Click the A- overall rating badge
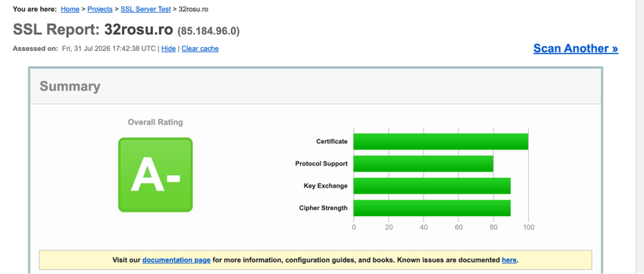Viewport: 644px width, 274px height. point(155,175)
